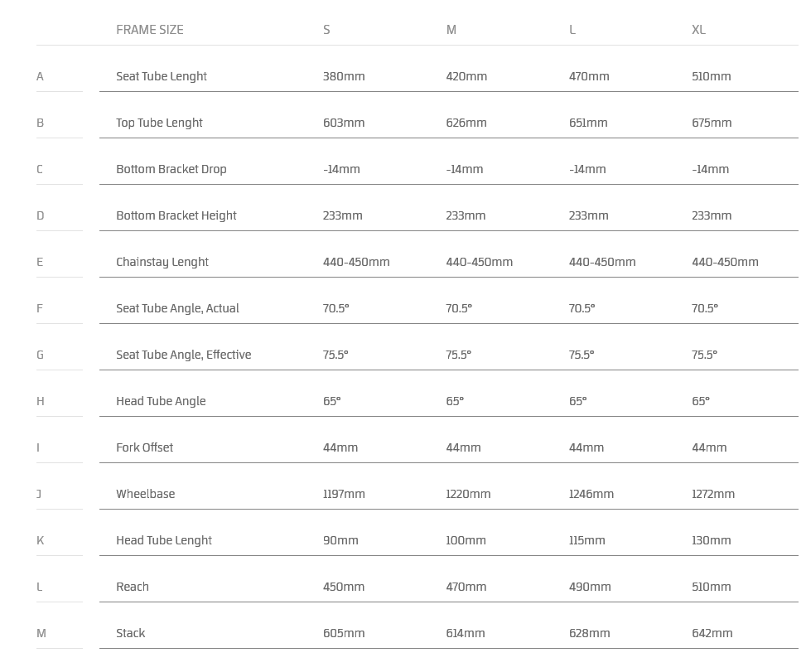
Task: Select Seat Tube Angle, Effective label
Action: [x=184, y=355]
